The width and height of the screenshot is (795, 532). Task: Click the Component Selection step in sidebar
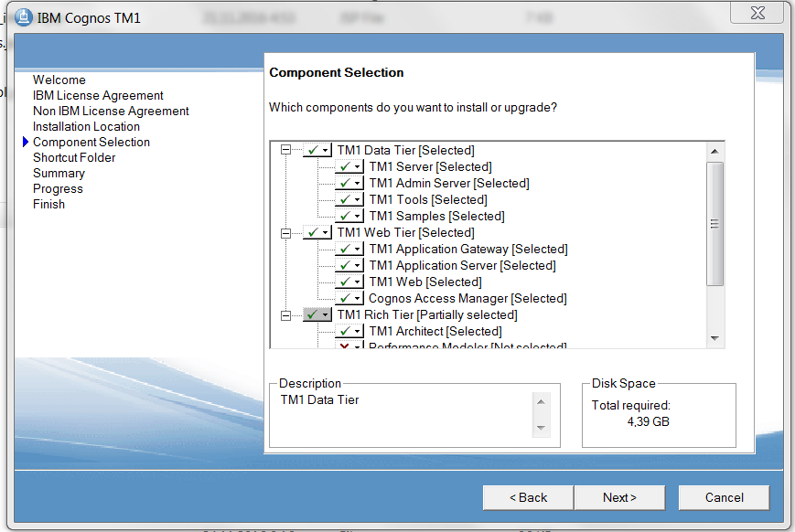91,143
